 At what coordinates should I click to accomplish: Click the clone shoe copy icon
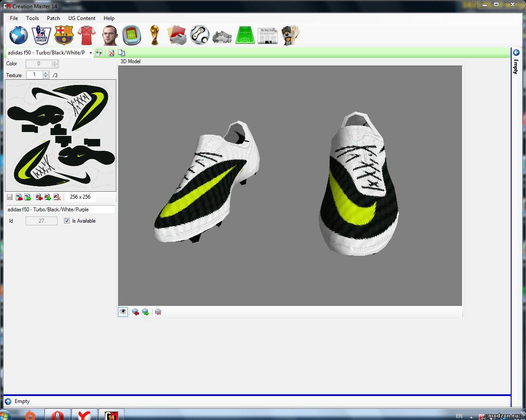click(121, 53)
